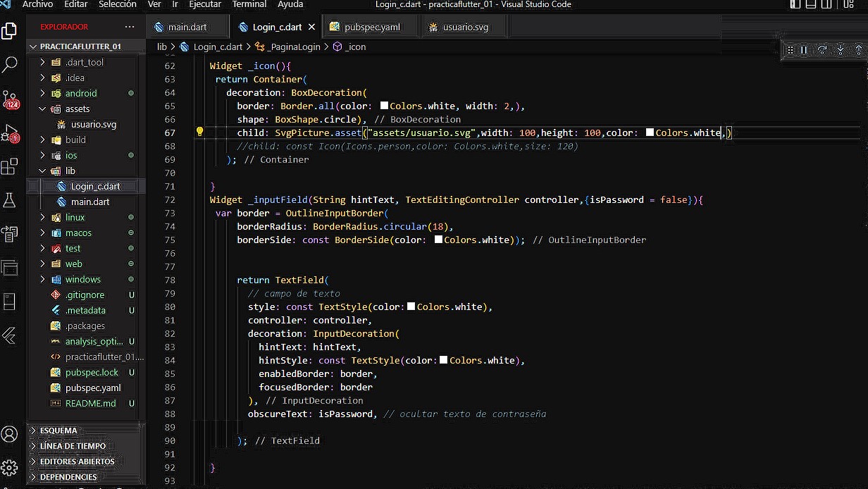868x489 pixels.
Task: Click white color swatch on line 75
Action: pos(438,240)
